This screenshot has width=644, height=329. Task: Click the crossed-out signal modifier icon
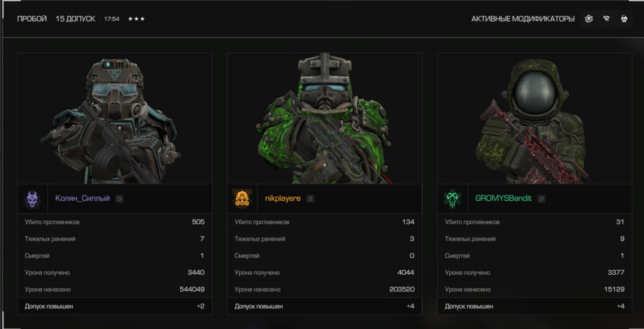(606, 19)
